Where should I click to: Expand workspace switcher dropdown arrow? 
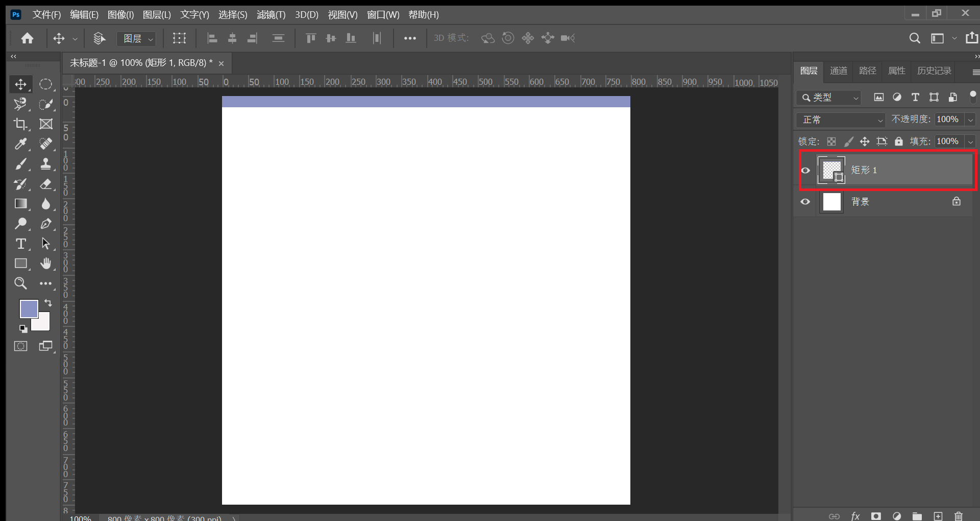(x=954, y=38)
